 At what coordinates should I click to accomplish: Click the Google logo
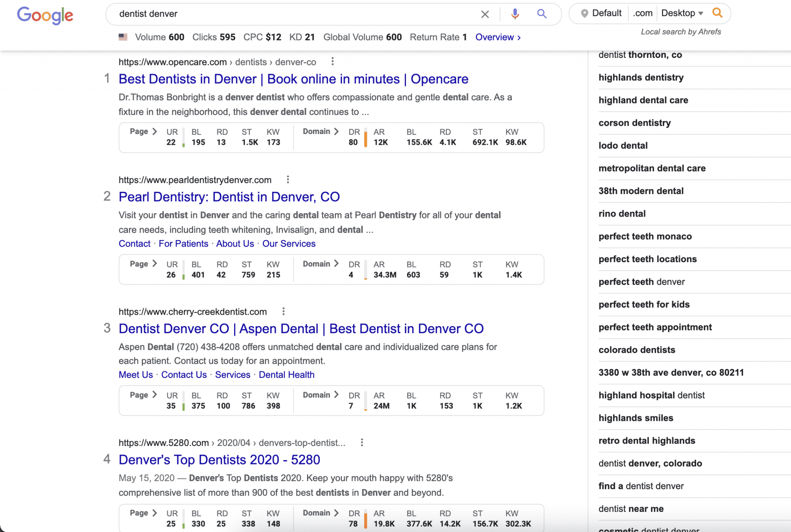45,15
